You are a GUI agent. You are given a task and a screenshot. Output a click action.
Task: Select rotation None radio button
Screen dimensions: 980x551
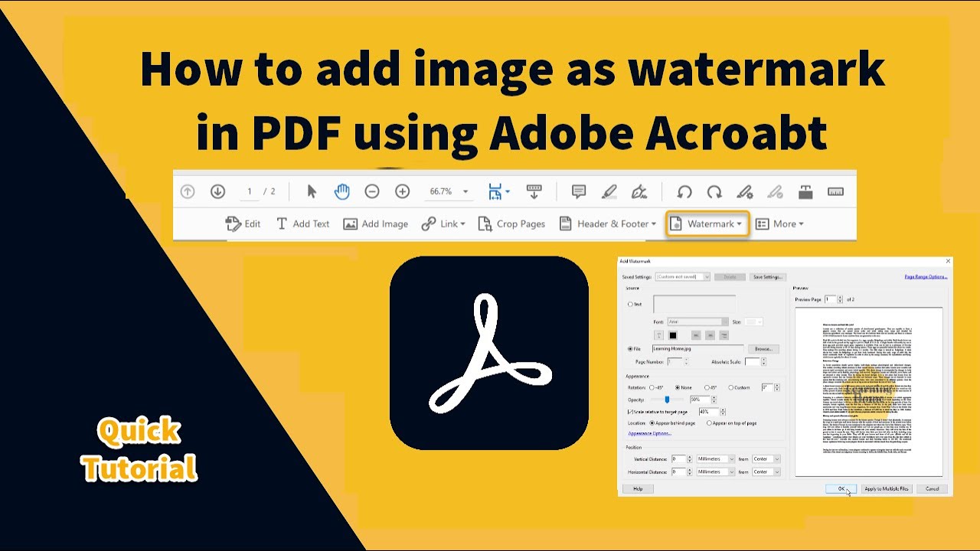click(678, 387)
